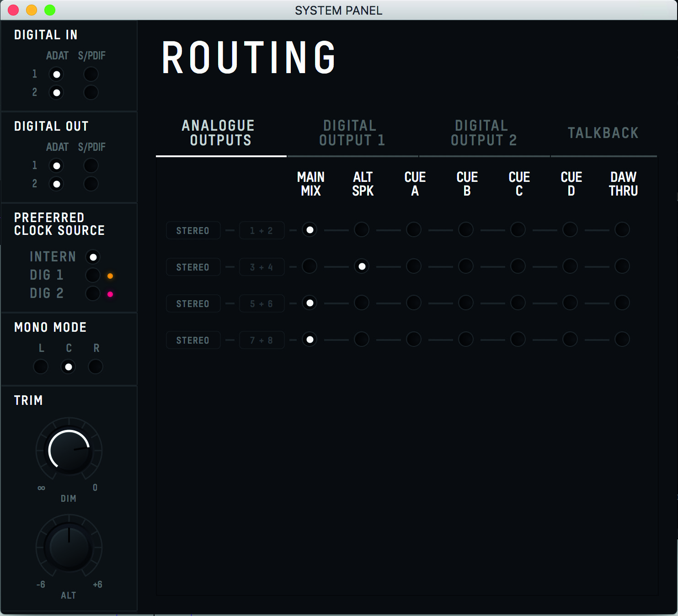Select ADAT for Digital In 2
The height and width of the screenshot is (616, 678).
point(56,93)
